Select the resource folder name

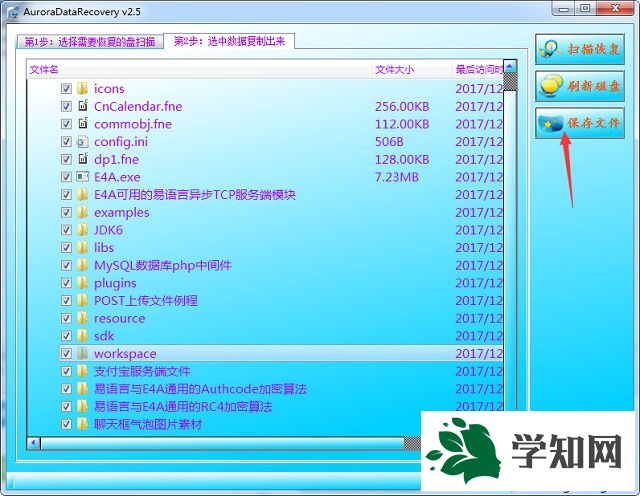120,318
